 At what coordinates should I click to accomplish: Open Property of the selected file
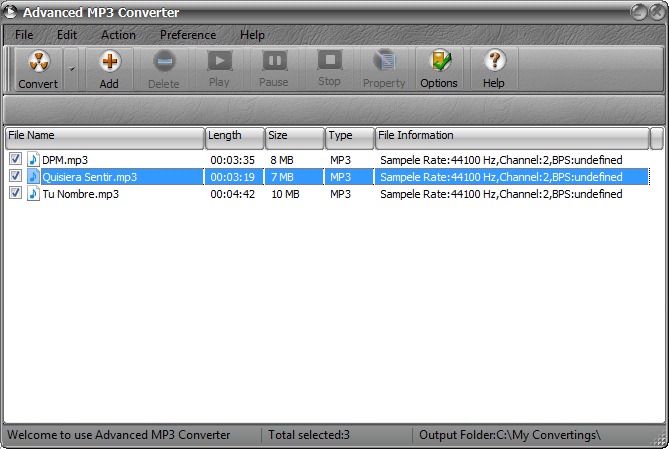click(x=384, y=69)
